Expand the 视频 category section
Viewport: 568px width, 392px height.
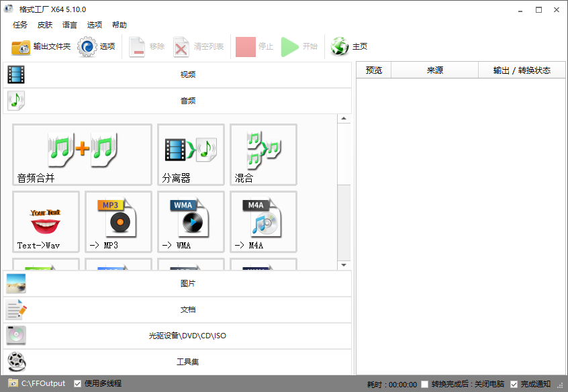[x=177, y=75]
